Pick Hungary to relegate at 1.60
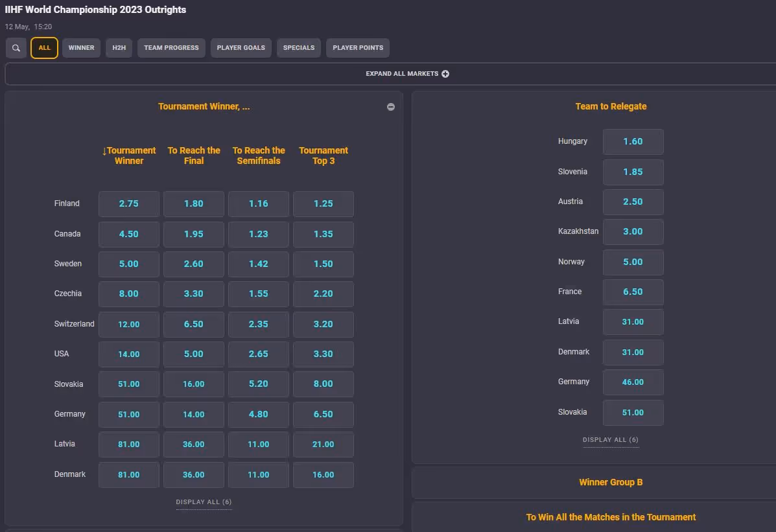 click(633, 142)
